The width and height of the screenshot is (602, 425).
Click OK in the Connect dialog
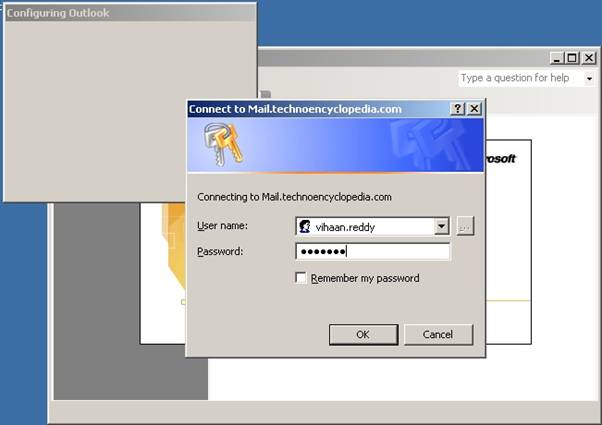point(363,334)
